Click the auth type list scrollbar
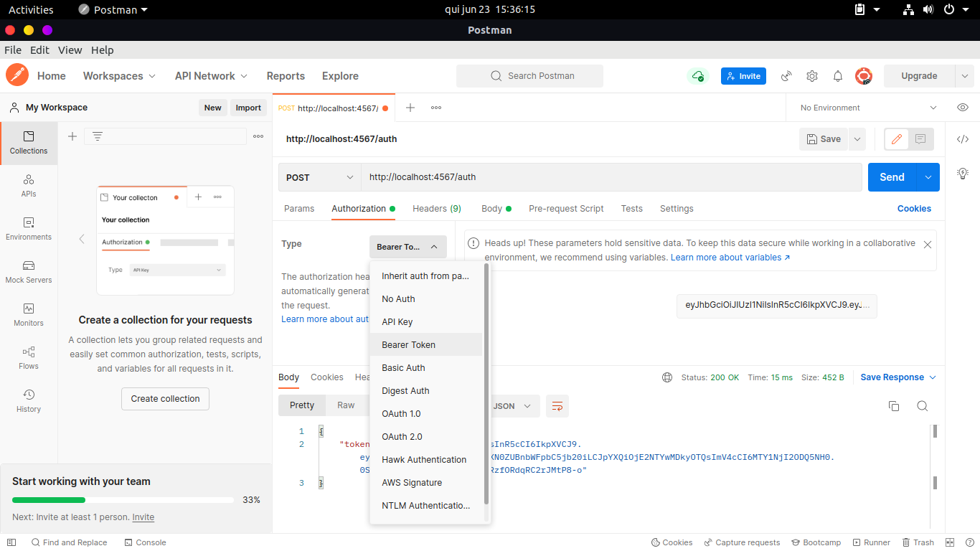 [486, 384]
